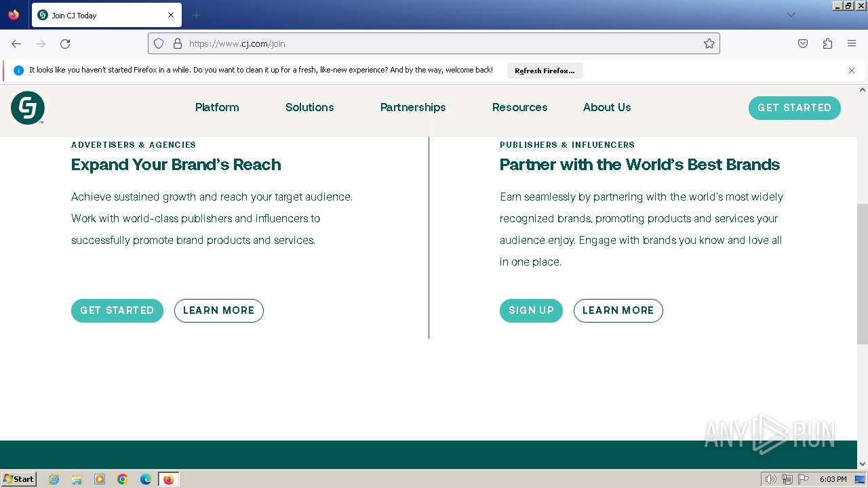The height and width of the screenshot is (488, 868).
Task: Open the tracking protection shield icon
Action: [x=159, y=43]
